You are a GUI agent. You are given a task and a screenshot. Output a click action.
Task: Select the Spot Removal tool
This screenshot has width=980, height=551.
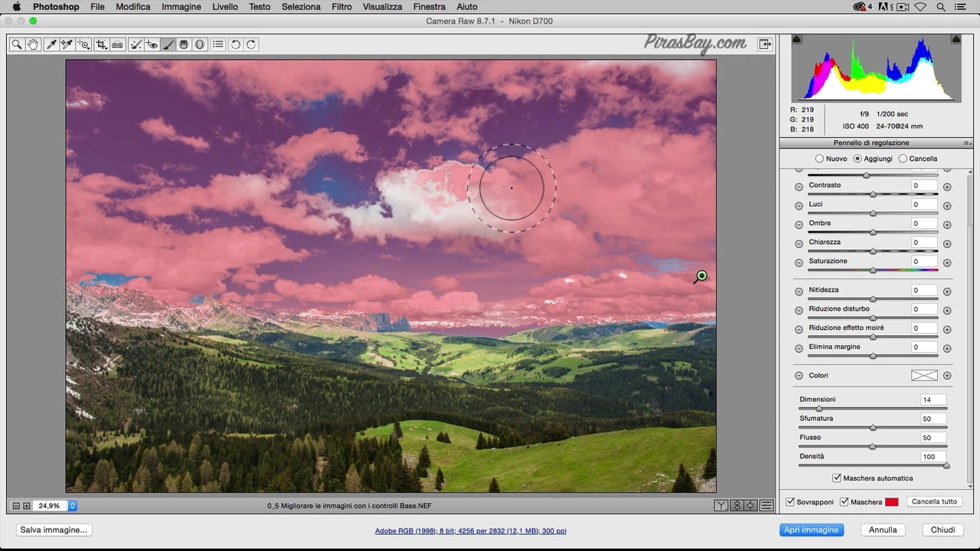click(136, 44)
